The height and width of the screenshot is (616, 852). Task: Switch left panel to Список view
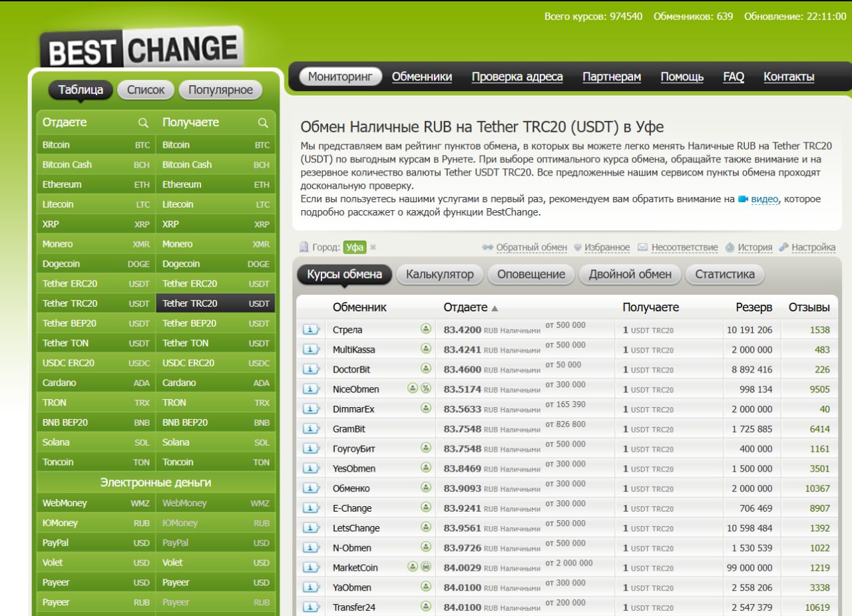146,90
